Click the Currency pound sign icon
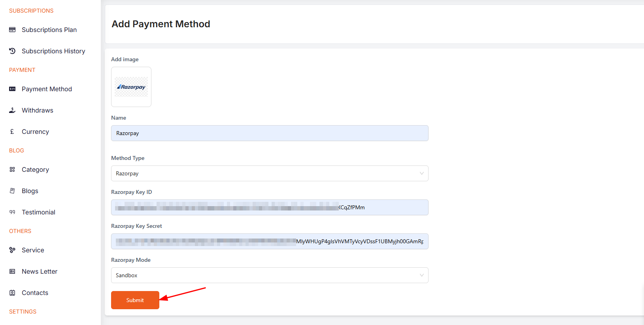The width and height of the screenshot is (644, 325). pyautogui.click(x=12, y=132)
